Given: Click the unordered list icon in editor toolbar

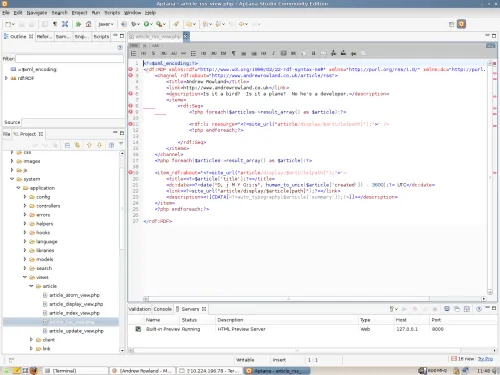Looking at the screenshot, I should (x=193, y=53).
